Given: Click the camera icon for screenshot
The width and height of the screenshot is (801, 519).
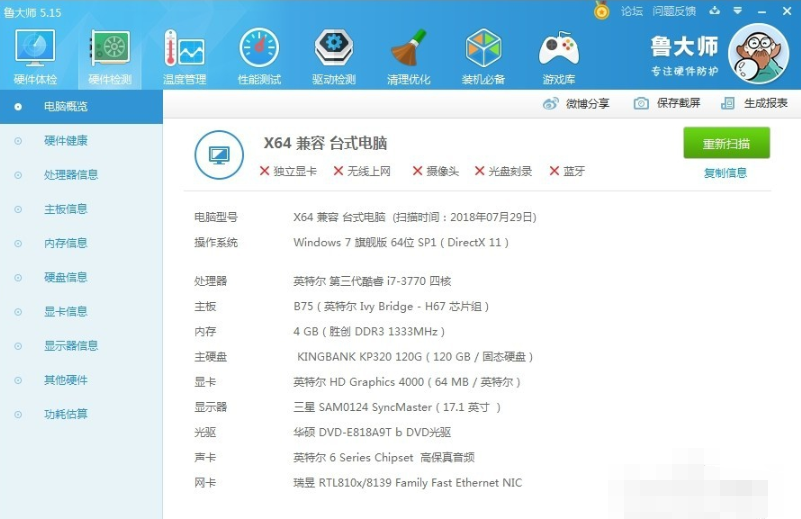Looking at the screenshot, I should [641, 103].
